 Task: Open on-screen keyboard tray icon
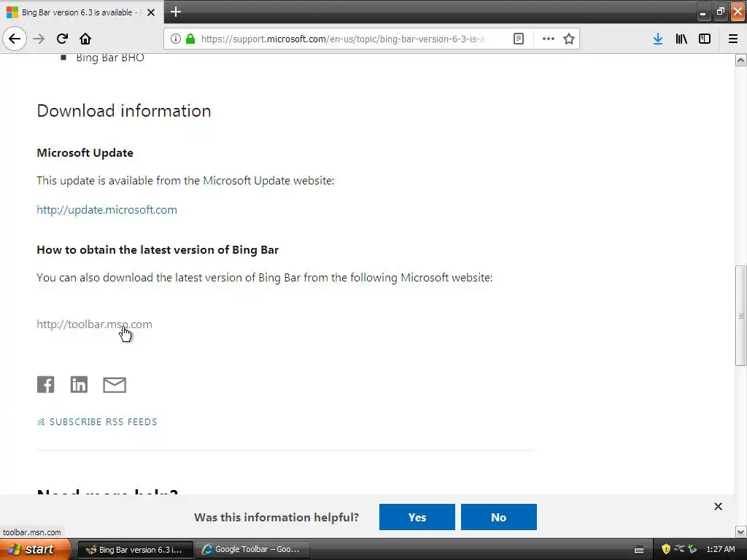pyautogui.click(x=639, y=550)
